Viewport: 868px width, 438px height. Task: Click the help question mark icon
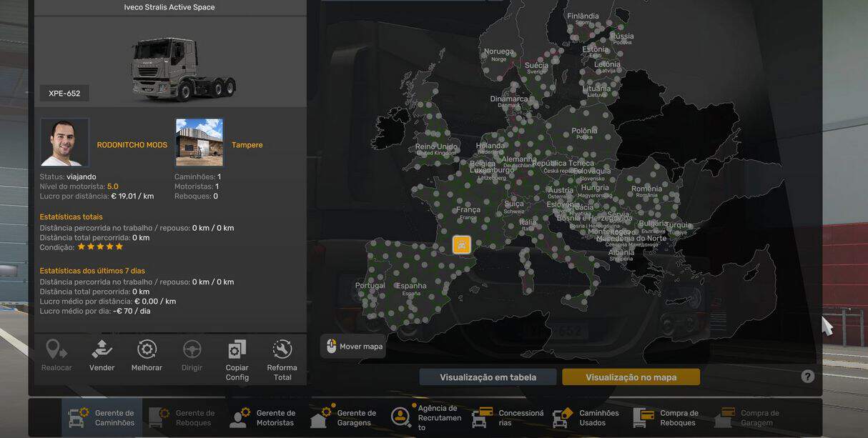pos(807,377)
